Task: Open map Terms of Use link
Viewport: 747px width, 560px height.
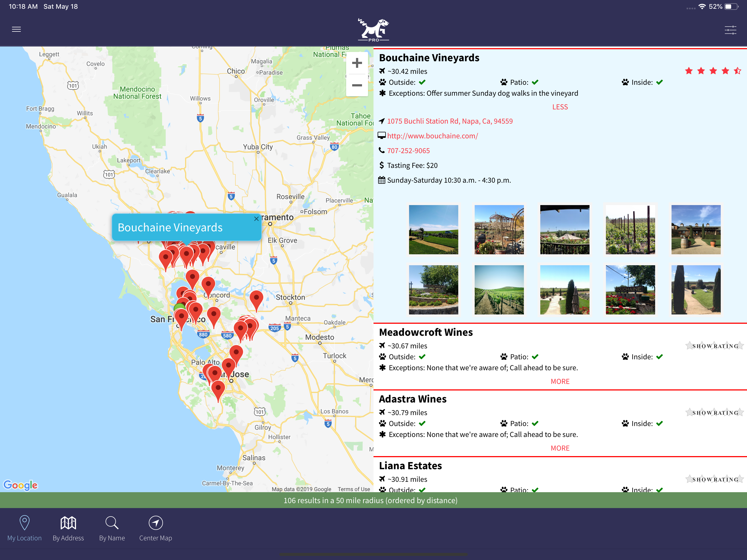Action: click(x=354, y=489)
